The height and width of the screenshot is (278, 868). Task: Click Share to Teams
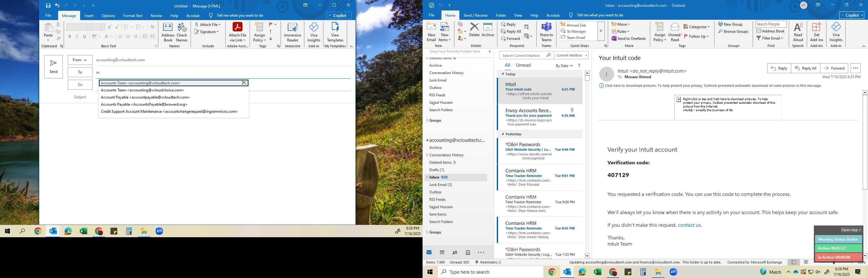(546, 32)
